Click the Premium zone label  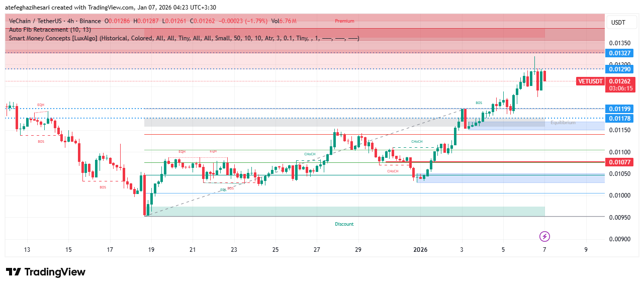click(x=344, y=21)
